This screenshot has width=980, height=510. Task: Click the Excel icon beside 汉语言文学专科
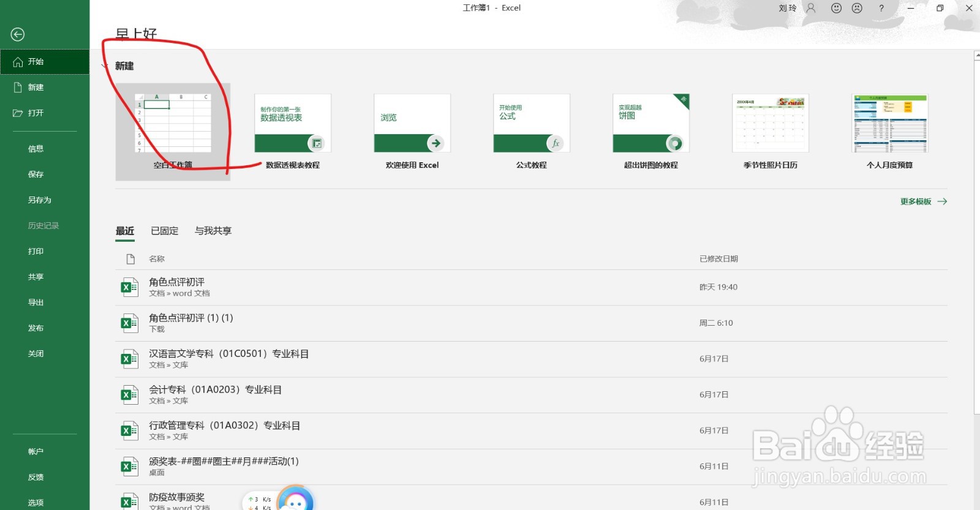(129, 359)
